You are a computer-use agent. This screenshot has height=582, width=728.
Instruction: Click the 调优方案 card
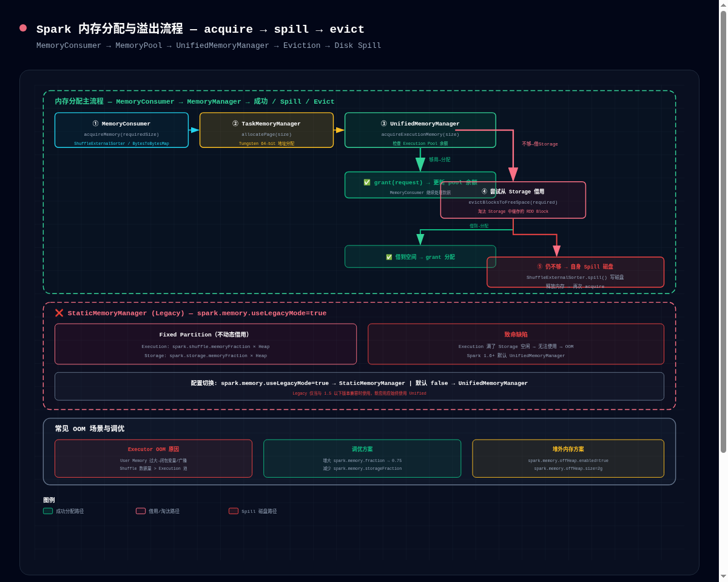point(362,458)
